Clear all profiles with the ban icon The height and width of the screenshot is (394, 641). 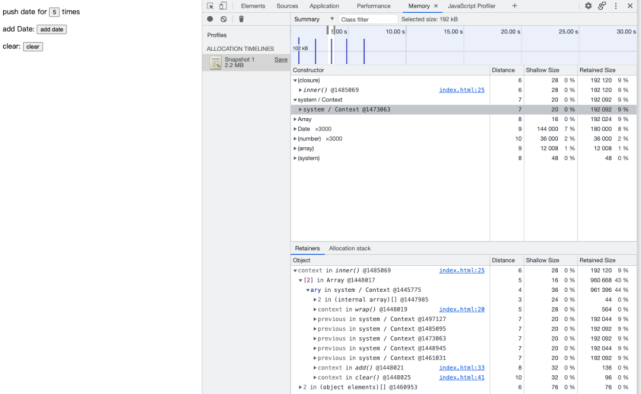tap(224, 19)
